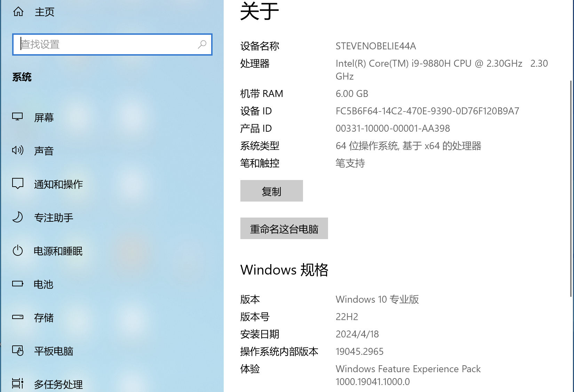Open the 主页 home page label
The height and width of the screenshot is (392, 574).
click(45, 12)
